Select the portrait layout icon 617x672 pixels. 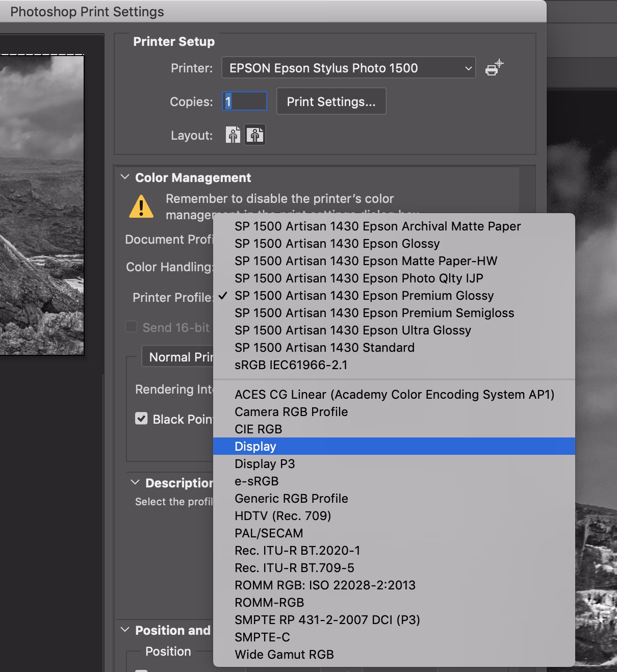pos(233,135)
